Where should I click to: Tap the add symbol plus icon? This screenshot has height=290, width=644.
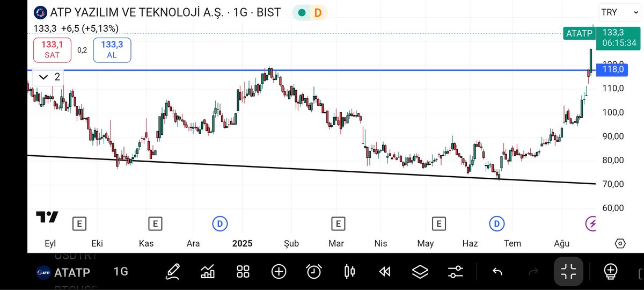[279, 271]
